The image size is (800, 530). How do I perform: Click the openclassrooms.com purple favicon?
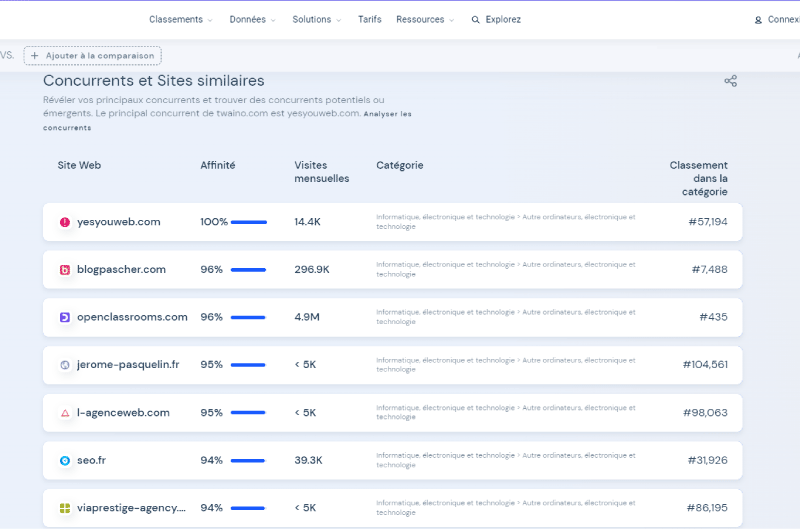[65, 317]
